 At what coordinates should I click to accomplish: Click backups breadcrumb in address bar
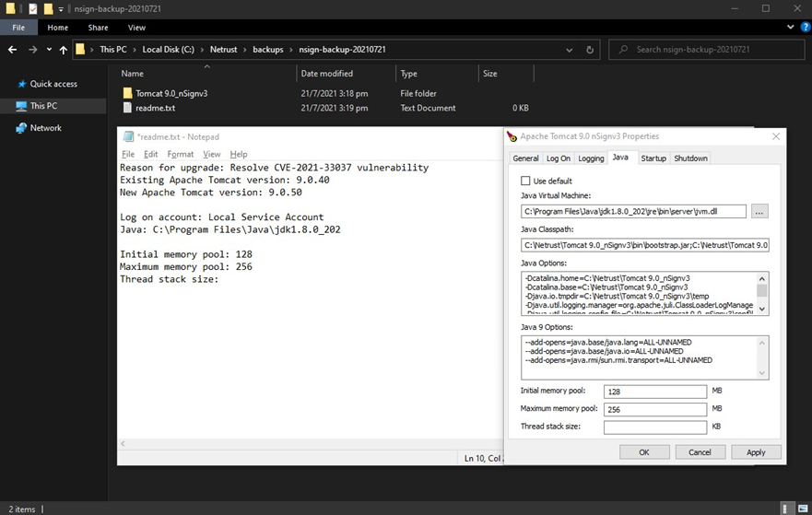[267, 50]
